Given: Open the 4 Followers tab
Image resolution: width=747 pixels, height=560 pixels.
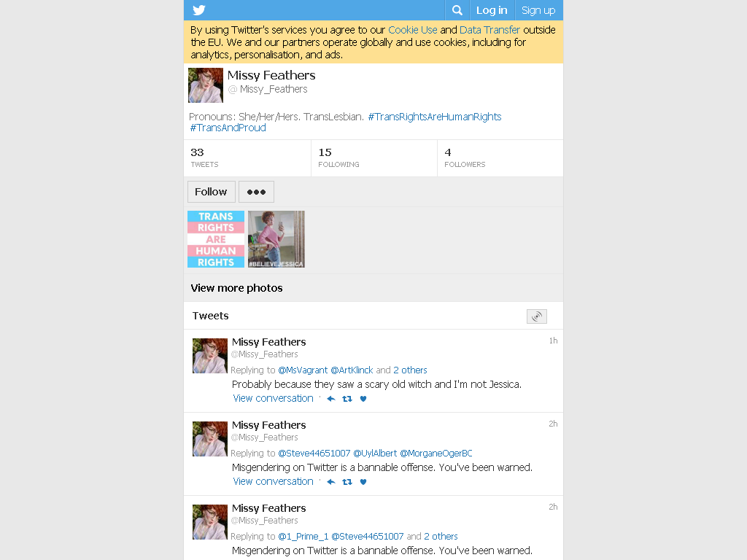Looking at the screenshot, I should click(x=500, y=158).
